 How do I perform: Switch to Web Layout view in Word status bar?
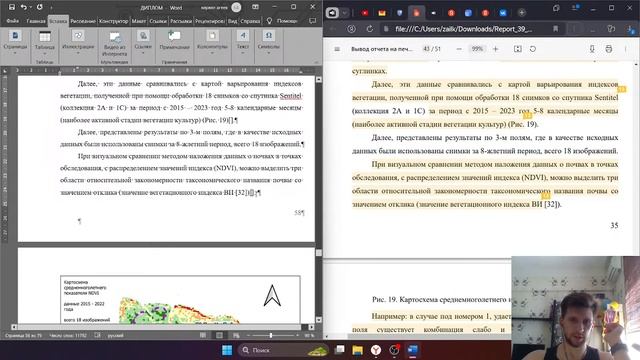(x=236, y=335)
